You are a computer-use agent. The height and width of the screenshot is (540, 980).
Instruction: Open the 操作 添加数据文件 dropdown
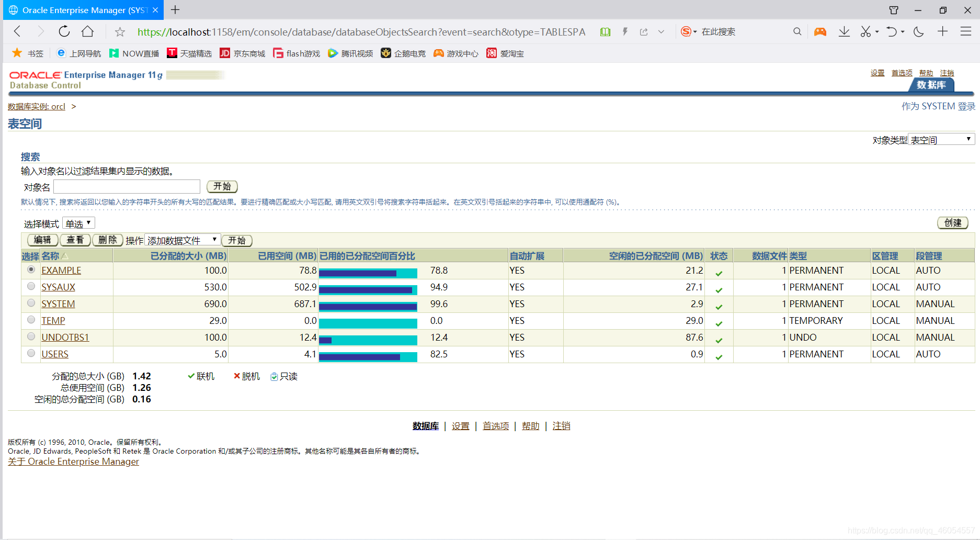pos(183,240)
